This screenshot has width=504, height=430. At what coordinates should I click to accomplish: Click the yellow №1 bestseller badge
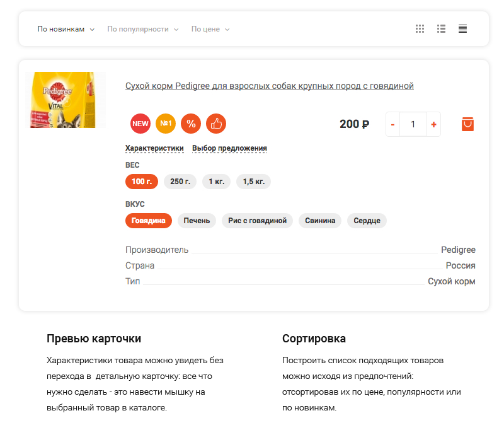(x=166, y=124)
